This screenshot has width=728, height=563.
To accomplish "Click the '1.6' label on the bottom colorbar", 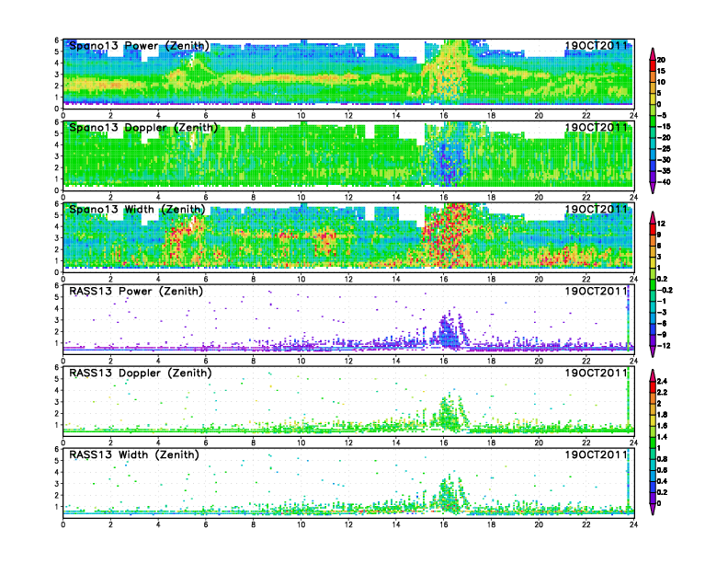I will pos(662,426).
